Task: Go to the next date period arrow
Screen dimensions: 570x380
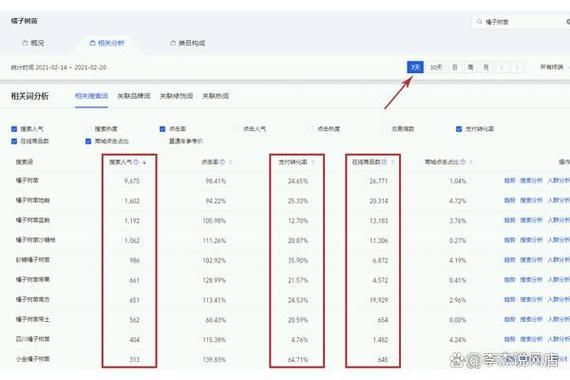Action: [517, 67]
